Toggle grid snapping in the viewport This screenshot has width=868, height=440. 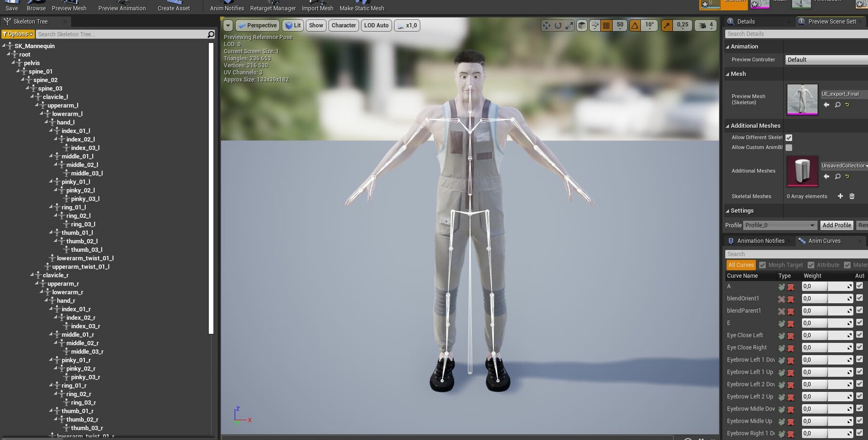click(x=606, y=25)
